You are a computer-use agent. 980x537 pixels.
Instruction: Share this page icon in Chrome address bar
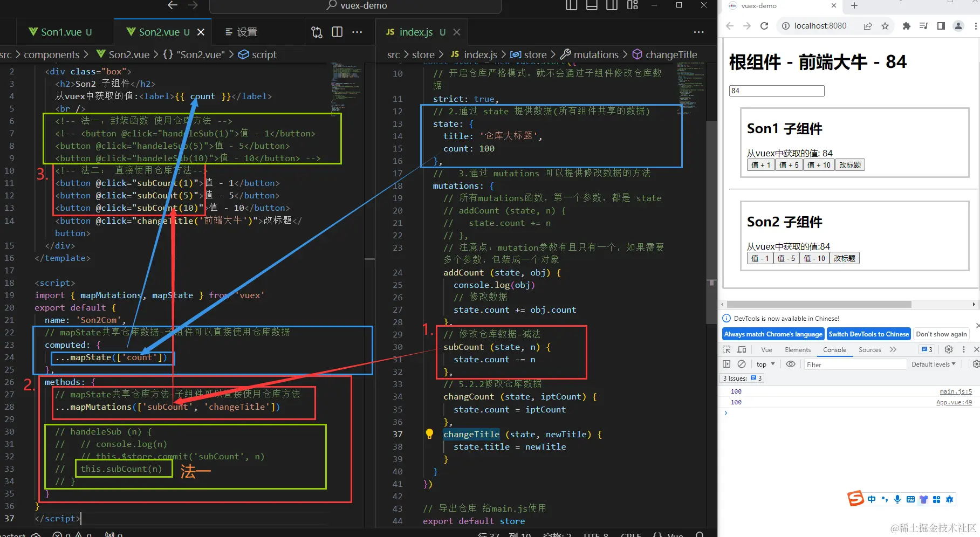click(x=868, y=26)
